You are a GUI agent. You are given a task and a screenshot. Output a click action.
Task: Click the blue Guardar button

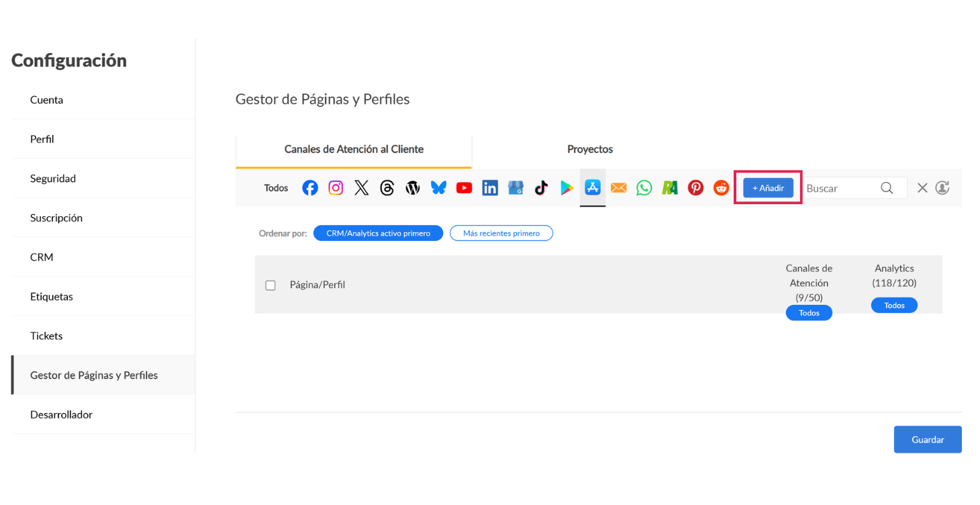[x=927, y=439]
